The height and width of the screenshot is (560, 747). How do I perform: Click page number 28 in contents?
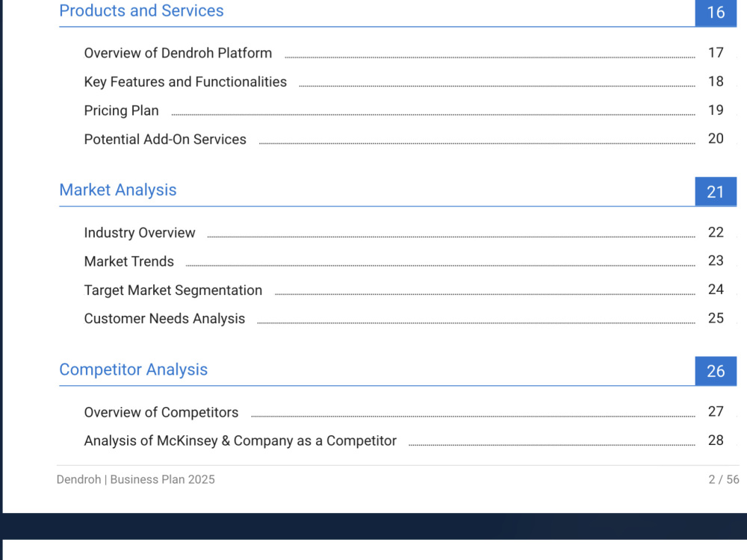tap(716, 441)
